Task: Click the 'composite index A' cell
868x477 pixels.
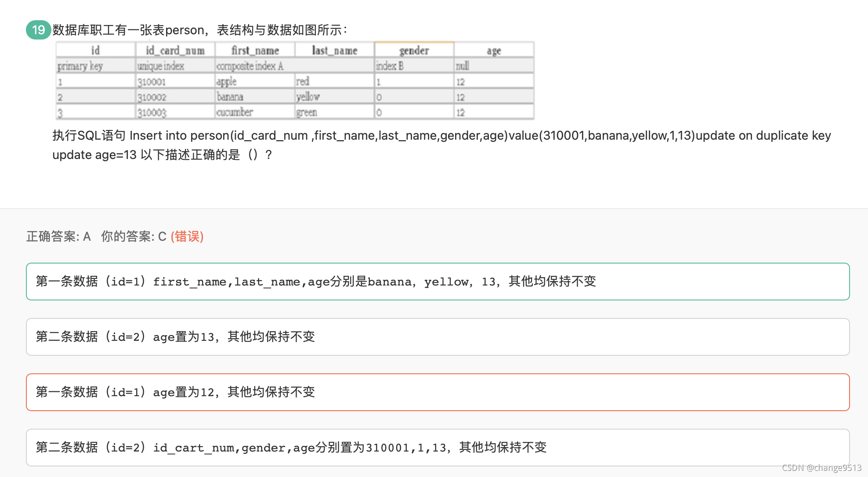Action: tap(295, 66)
